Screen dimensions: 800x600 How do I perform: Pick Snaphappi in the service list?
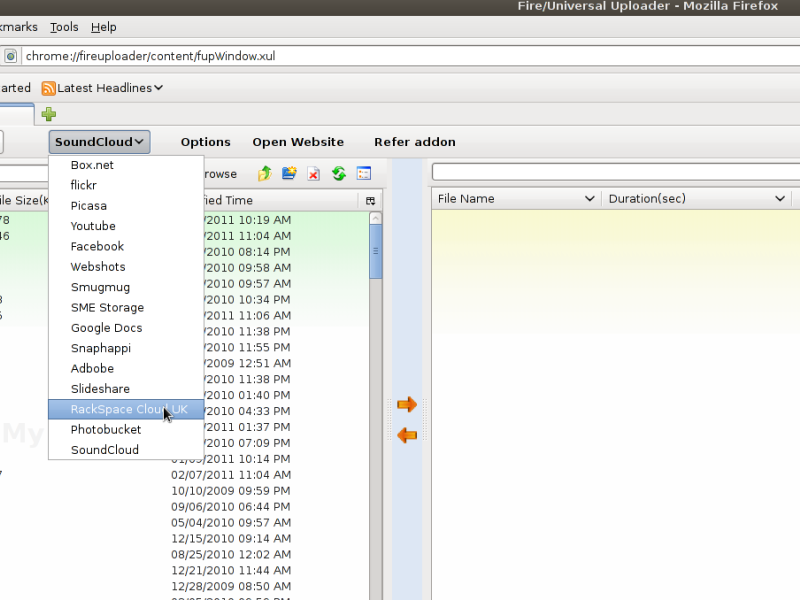[126, 348]
